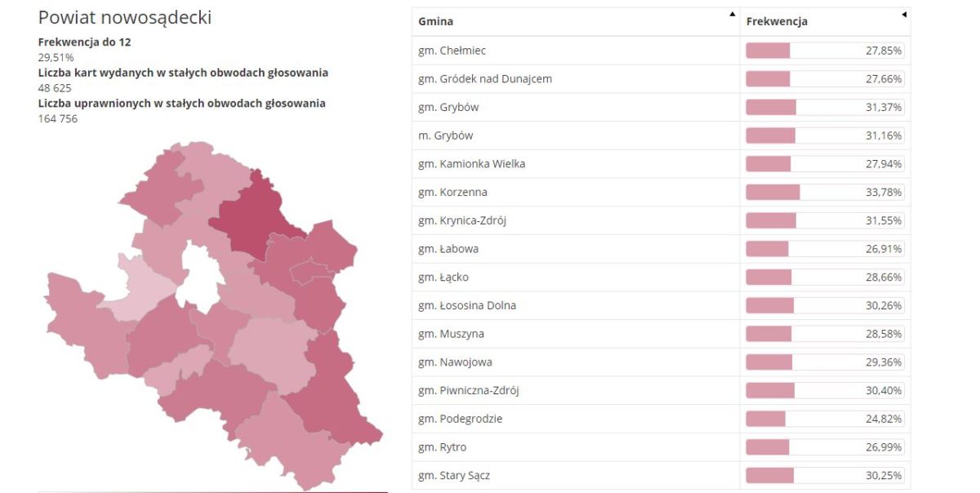This screenshot has width=980, height=493.
Task: Click the 31,37% value for gm. Grybów
Action: click(x=884, y=108)
